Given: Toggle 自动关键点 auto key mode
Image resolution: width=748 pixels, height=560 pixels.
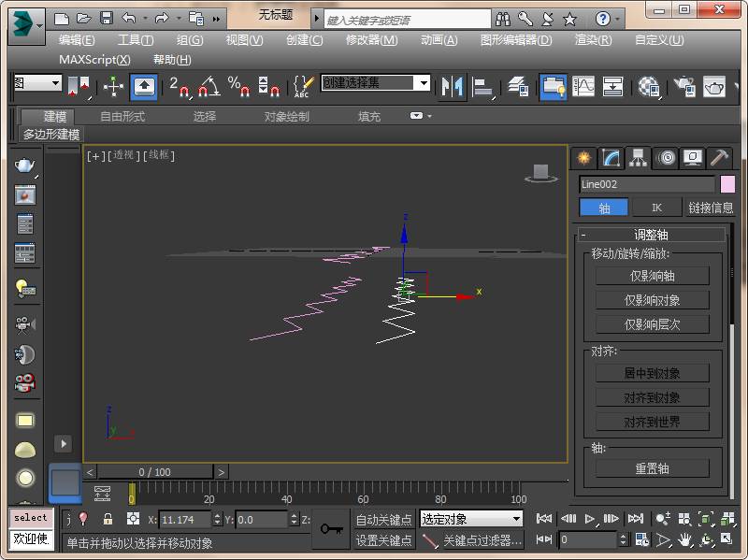Looking at the screenshot, I should click(383, 520).
